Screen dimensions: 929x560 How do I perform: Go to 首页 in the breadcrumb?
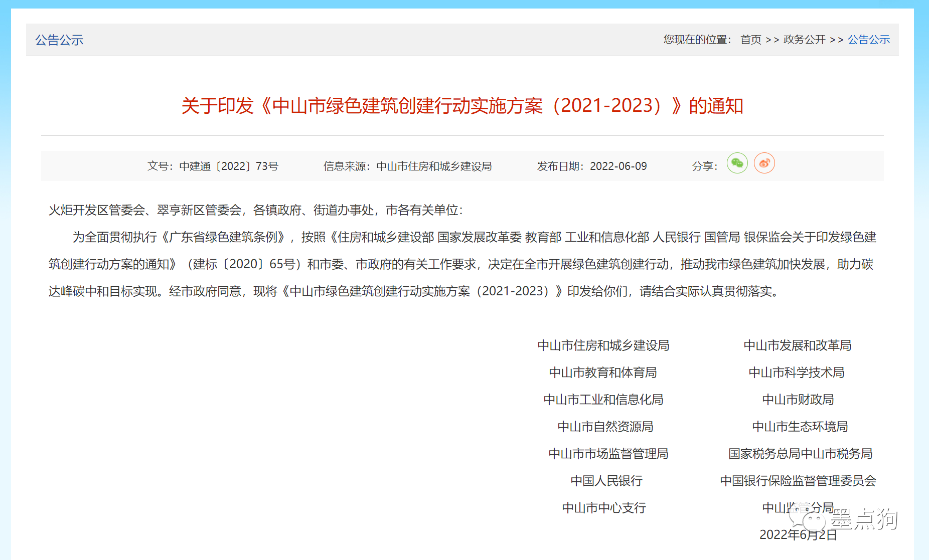pos(750,40)
